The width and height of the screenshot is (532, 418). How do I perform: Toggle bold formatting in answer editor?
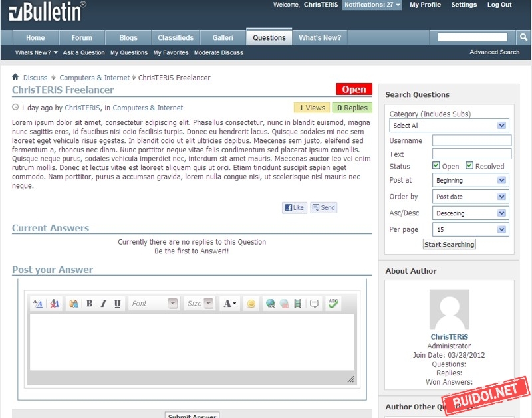[90, 304]
